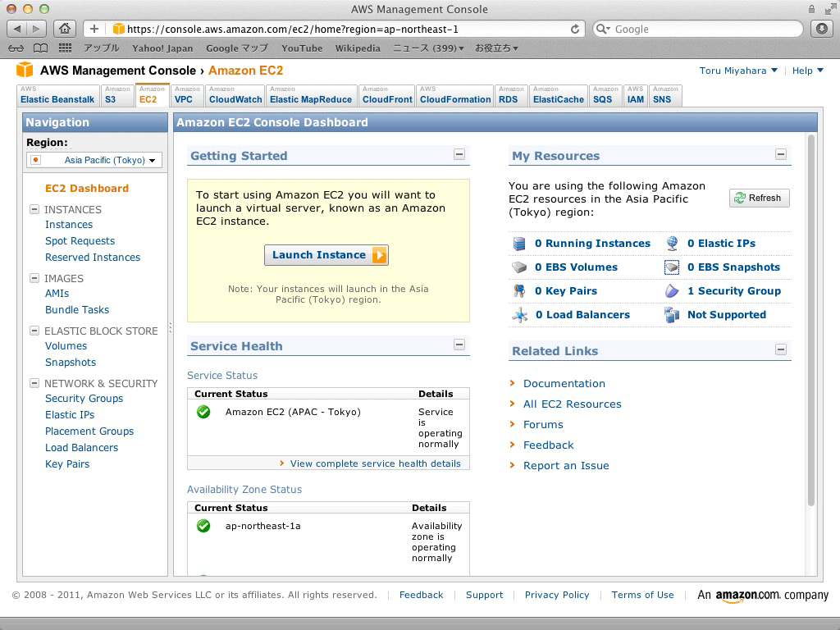840x630 pixels.
Task: Open View complete service health details
Action: (375, 463)
